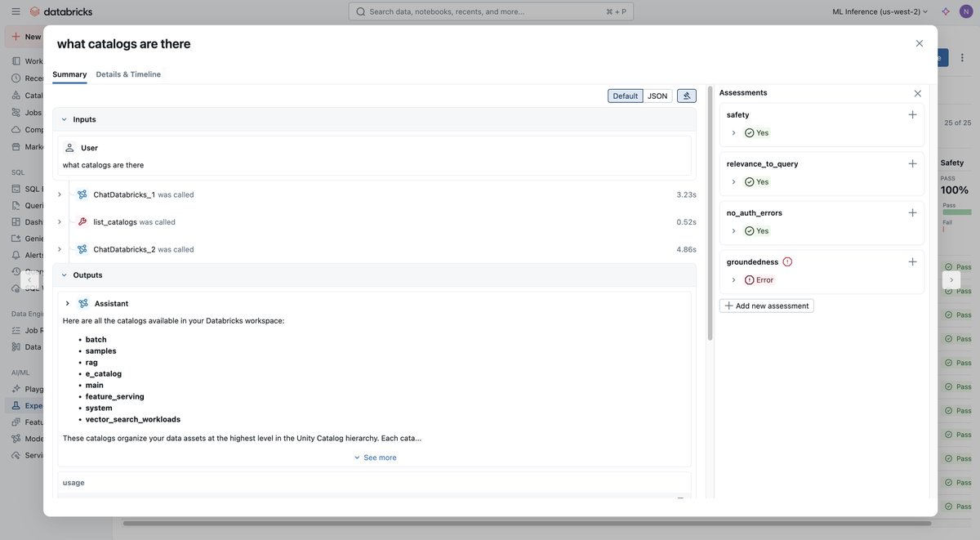Click the Alerts bell sidebar icon
This screenshot has height=540, width=980.
coord(16,255)
